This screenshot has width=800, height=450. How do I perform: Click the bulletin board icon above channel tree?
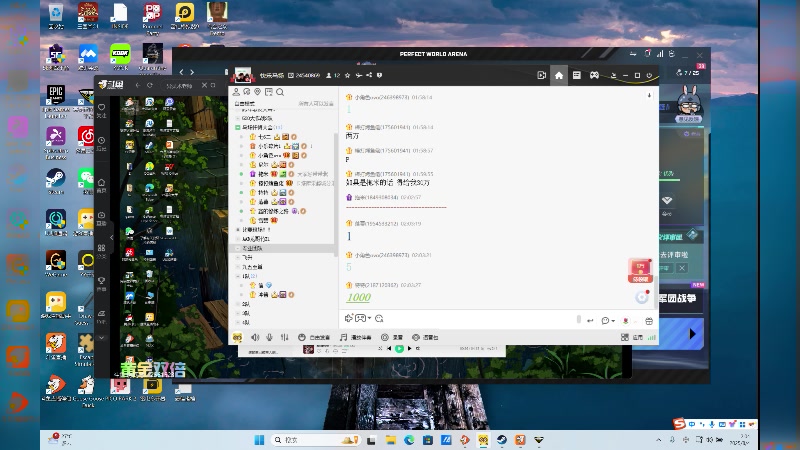tap(269, 92)
